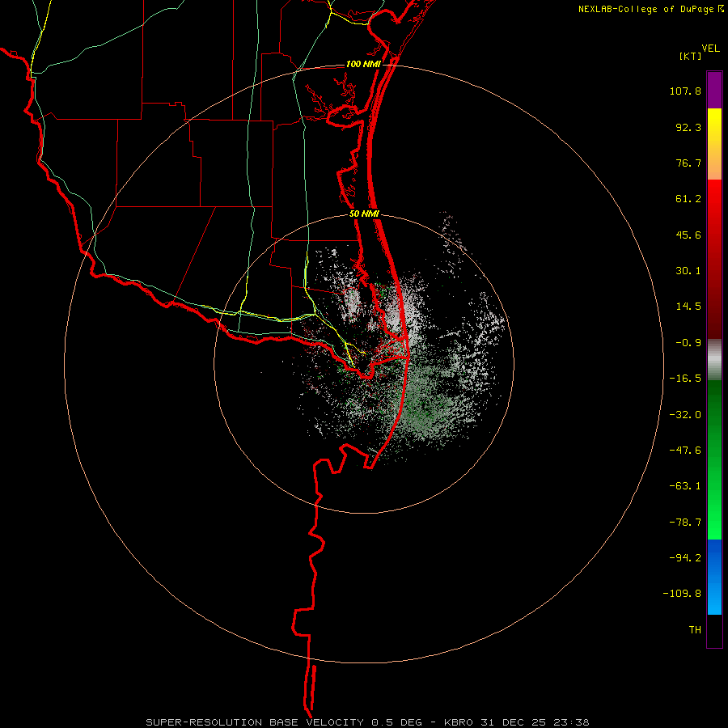728x728 pixels.
Task: Click the yellow-orange segment of the color bar
Action: coord(714,144)
